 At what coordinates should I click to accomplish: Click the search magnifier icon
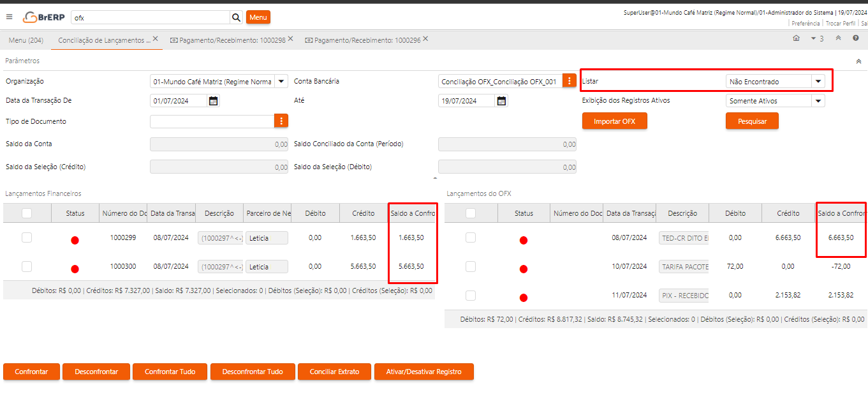(x=236, y=17)
